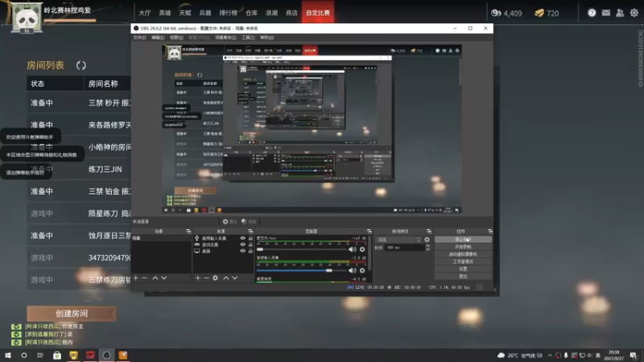Click the gamepad icon of 游戏采集 source

[196, 245]
